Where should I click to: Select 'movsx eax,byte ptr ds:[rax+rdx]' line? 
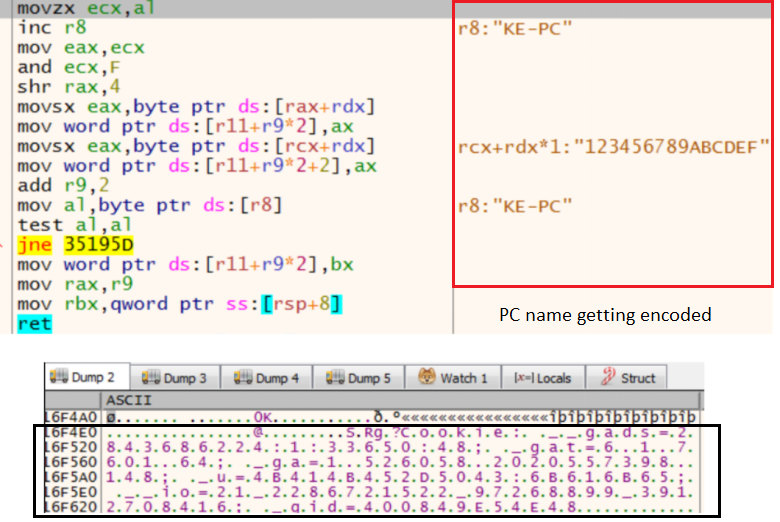click(x=196, y=106)
